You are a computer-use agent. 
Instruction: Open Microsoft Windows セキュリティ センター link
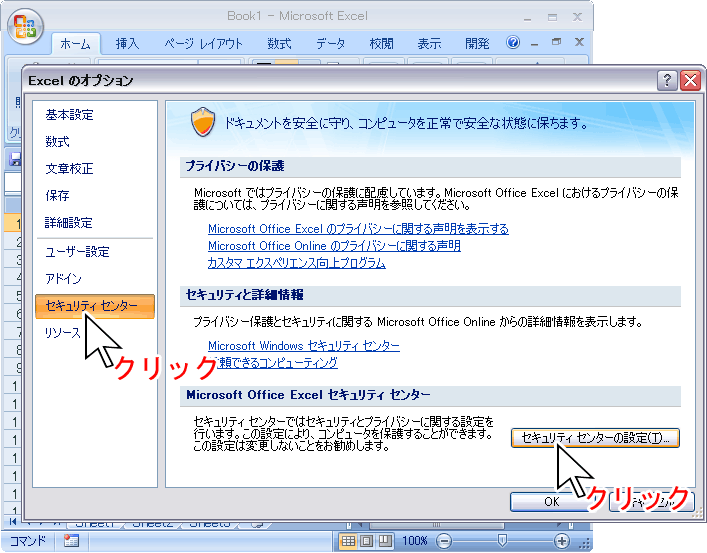tap(303, 346)
